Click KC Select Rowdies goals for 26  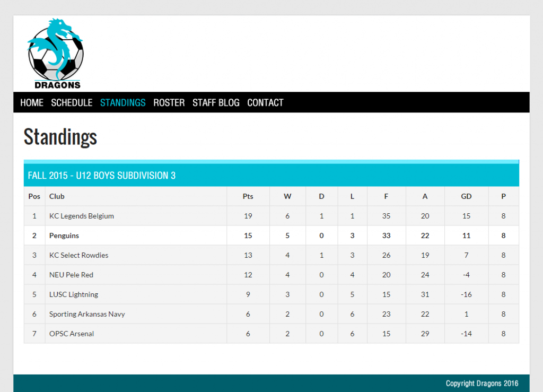tap(386, 255)
